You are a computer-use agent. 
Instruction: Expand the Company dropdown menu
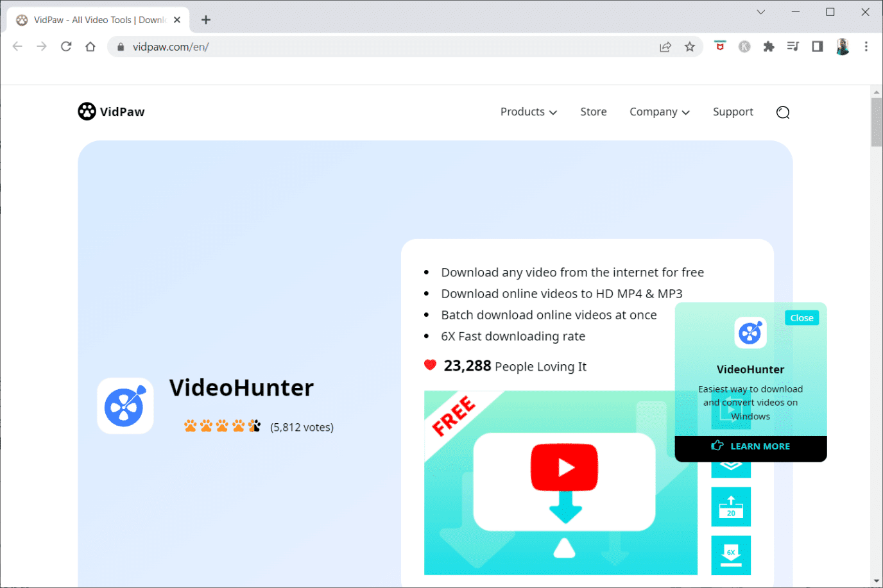660,112
